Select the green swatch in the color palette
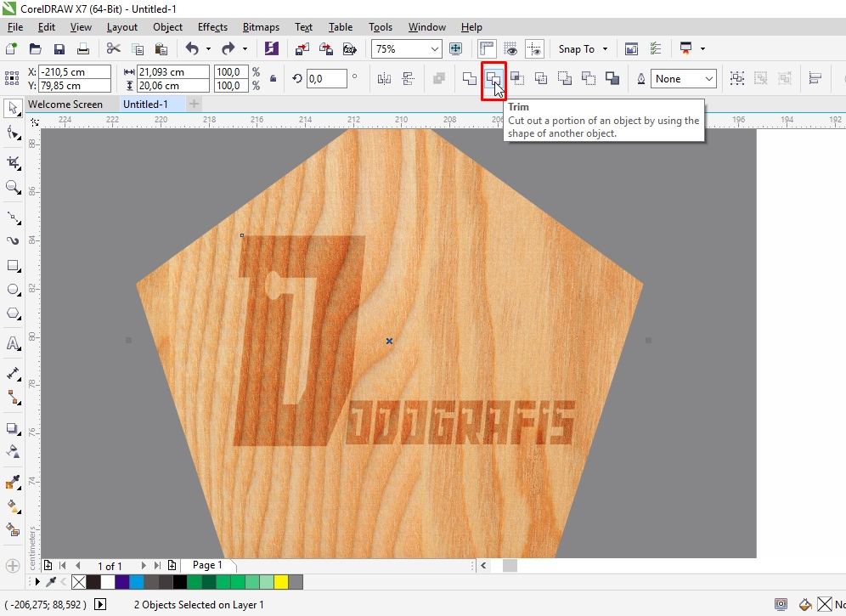The image size is (846, 616). click(x=195, y=582)
